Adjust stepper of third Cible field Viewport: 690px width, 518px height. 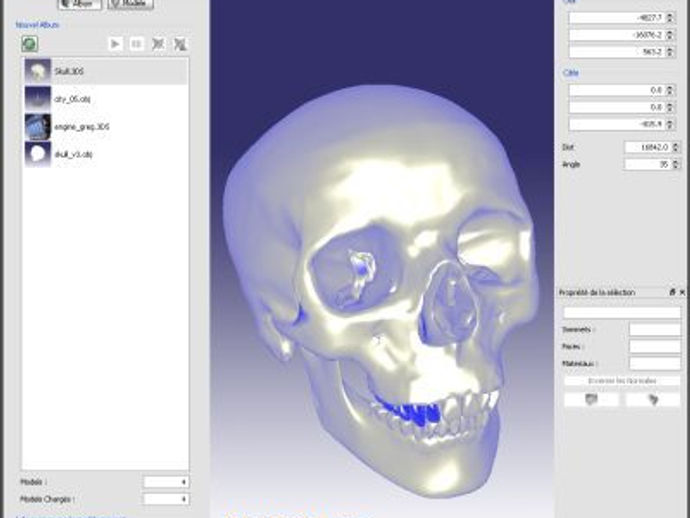pyautogui.click(x=670, y=124)
